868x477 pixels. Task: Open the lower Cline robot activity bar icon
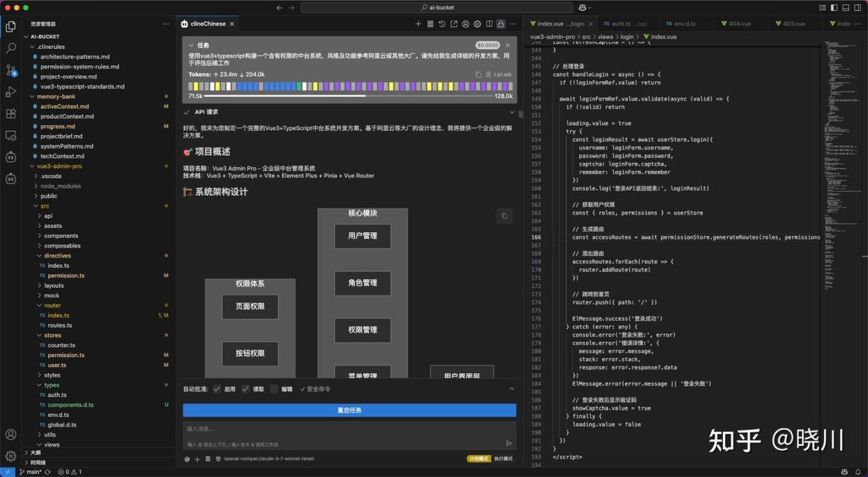11,179
